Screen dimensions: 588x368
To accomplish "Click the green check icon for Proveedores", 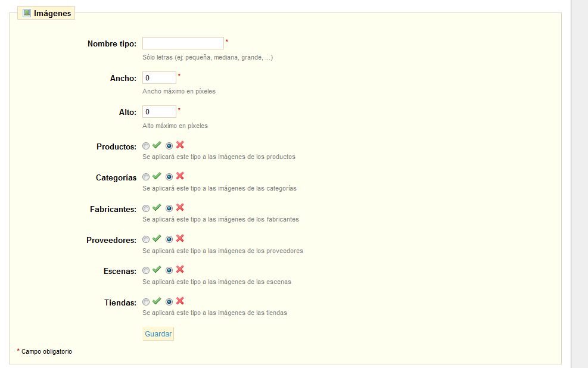I will pos(156,238).
